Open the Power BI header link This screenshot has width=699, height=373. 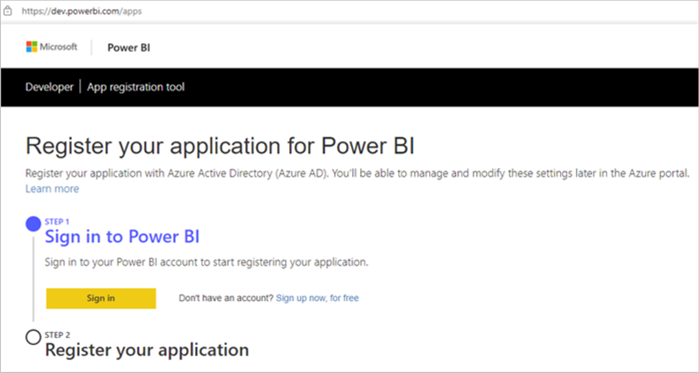pyautogui.click(x=128, y=48)
